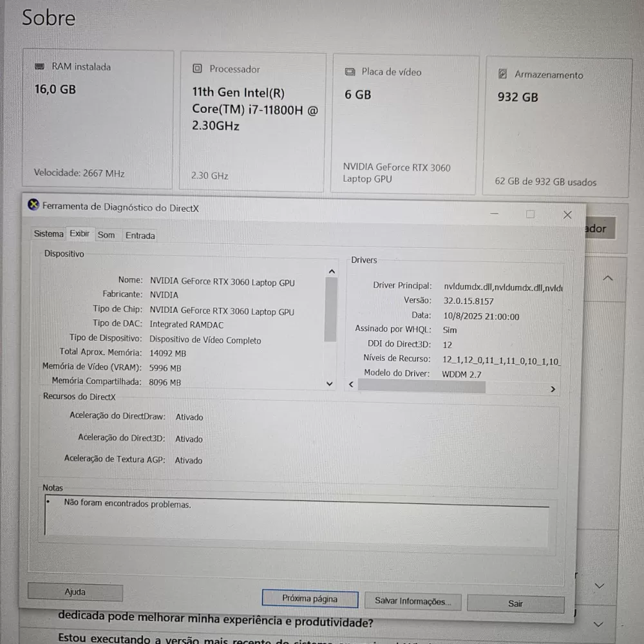Click the DirectX logo in the title bar
The image size is (644, 644).
(x=33, y=205)
